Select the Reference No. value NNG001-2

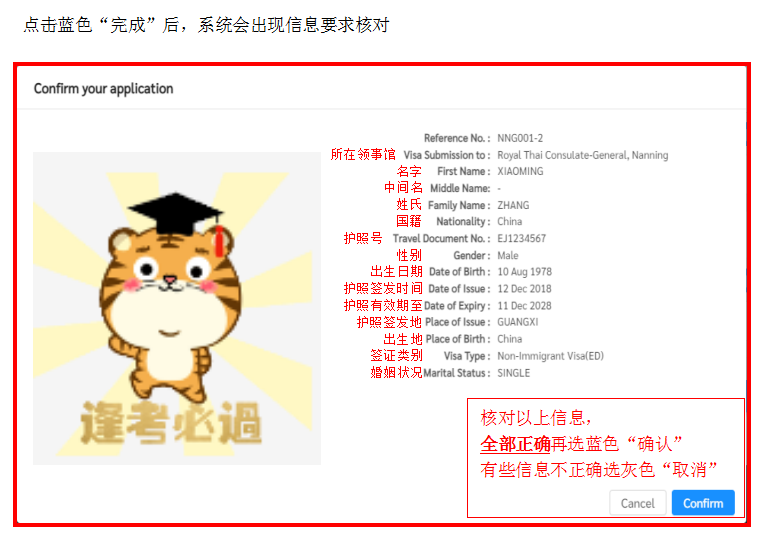[520, 138]
